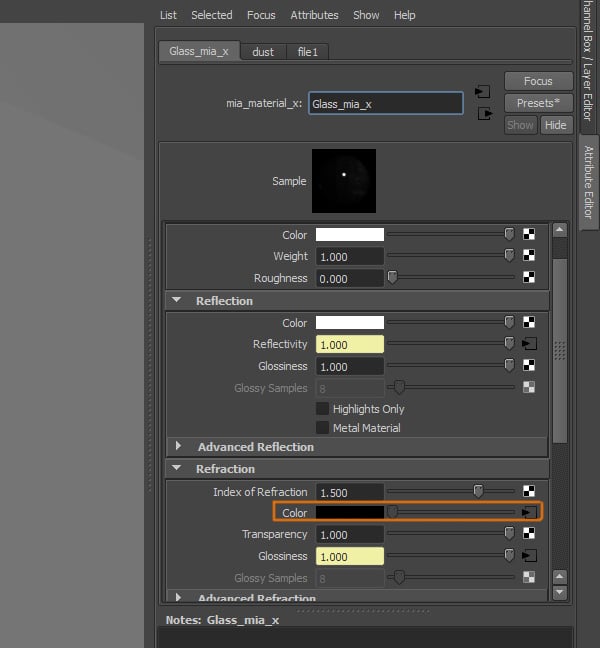The image size is (600, 648).
Task: Collapse the Refraction section
Action: pyautogui.click(x=178, y=469)
